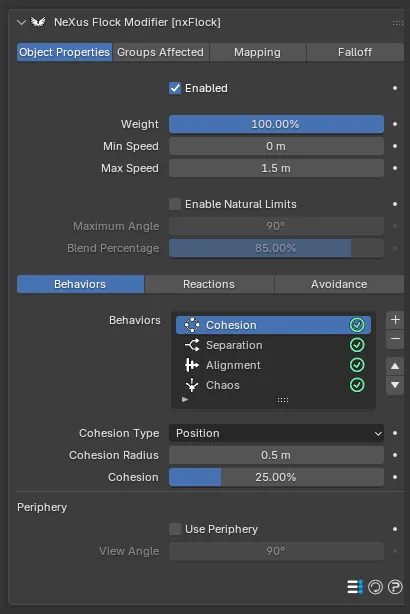Click the behaviors list resize grip
410x614 pixels.
[283, 400]
